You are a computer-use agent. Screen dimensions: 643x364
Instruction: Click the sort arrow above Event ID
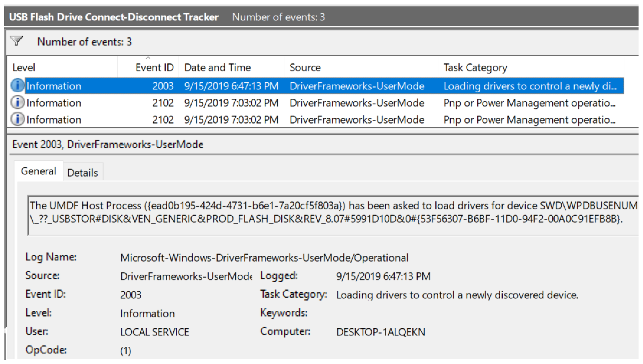(148, 58)
